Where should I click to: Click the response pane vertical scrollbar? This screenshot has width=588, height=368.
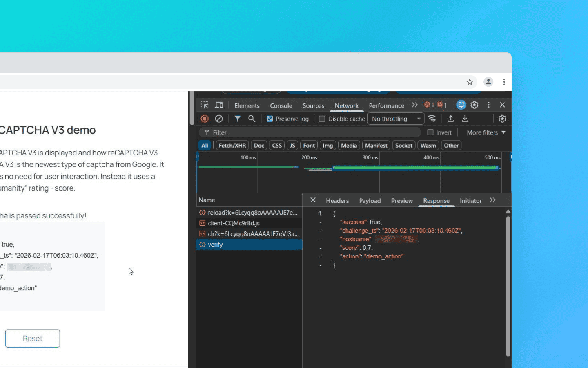click(508, 286)
